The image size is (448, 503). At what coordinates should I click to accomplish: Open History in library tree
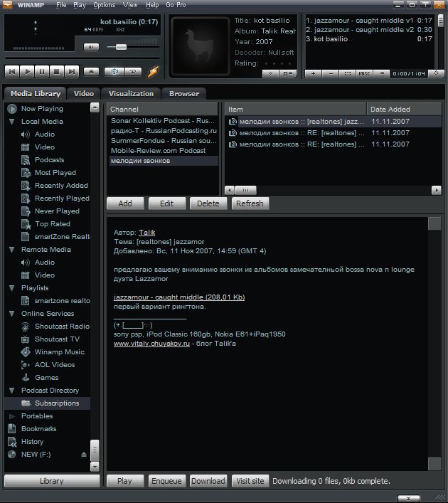[32, 442]
